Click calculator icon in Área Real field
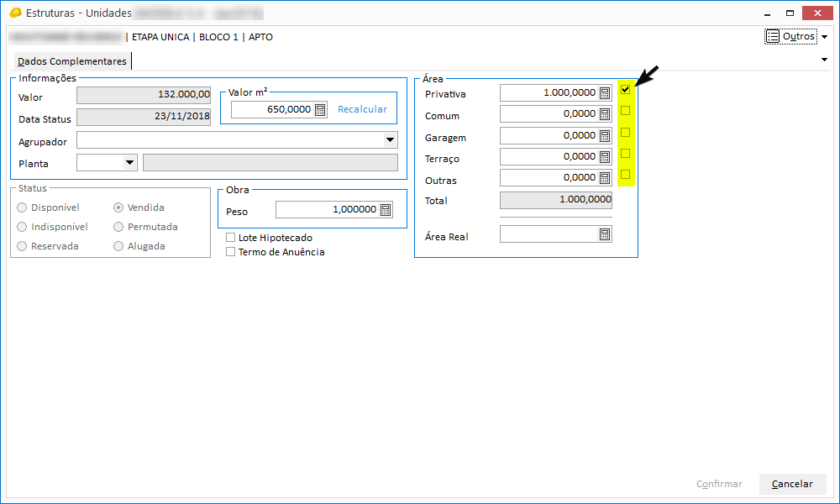 pos(605,235)
